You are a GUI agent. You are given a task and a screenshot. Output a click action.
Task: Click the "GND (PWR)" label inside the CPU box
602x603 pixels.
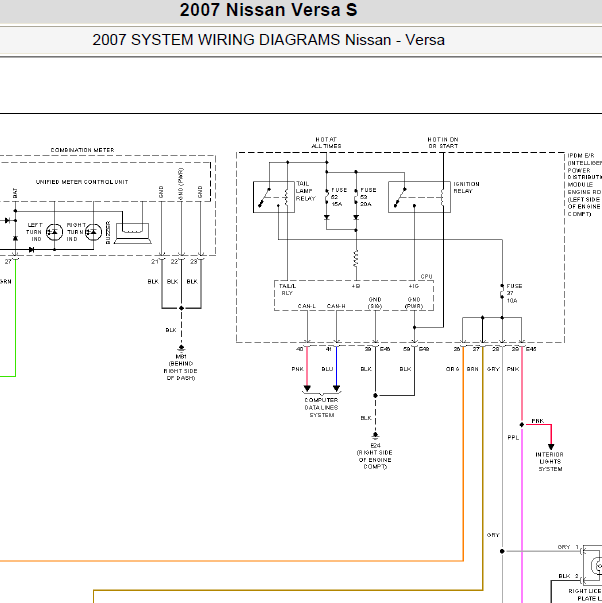[414, 303]
